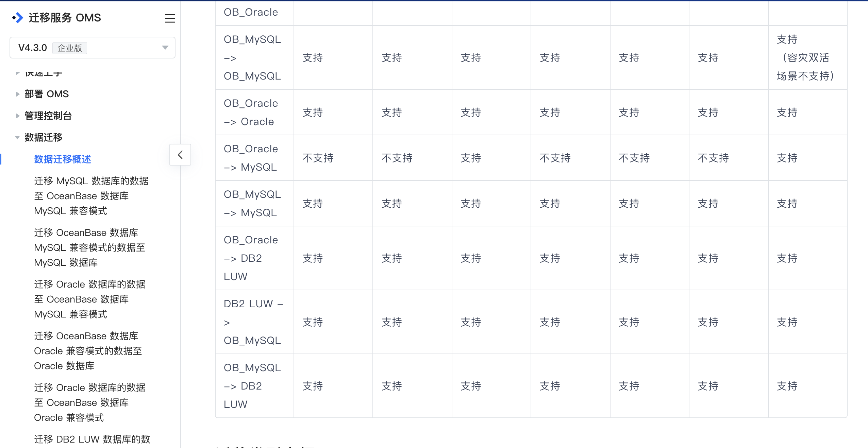Click the 企业版 edition tag

[70, 48]
